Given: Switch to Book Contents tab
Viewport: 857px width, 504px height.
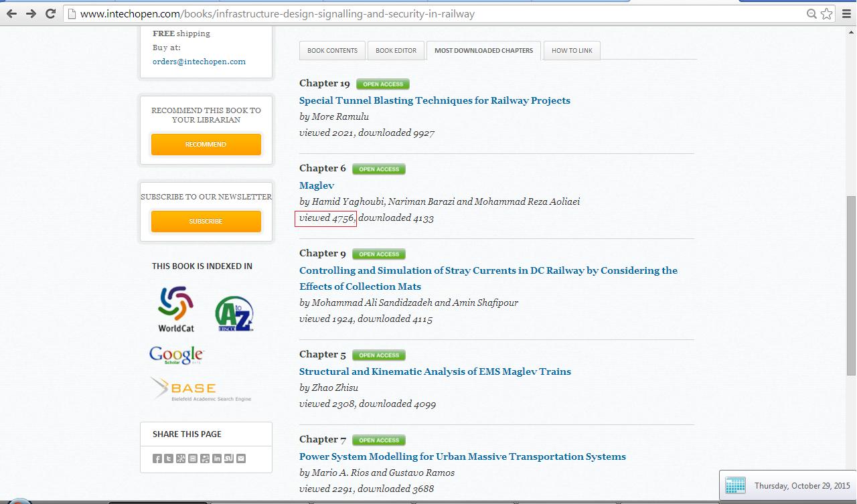Looking at the screenshot, I should point(332,51).
